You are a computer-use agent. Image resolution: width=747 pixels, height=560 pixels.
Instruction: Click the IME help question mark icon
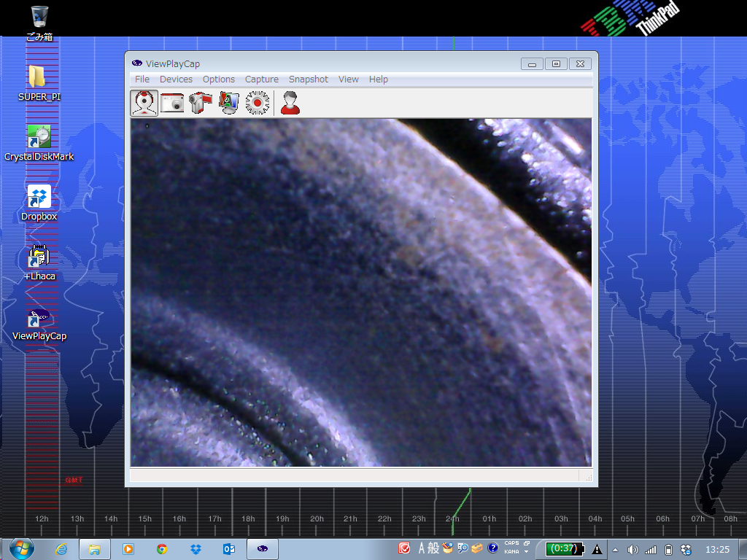[x=493, y=548]
